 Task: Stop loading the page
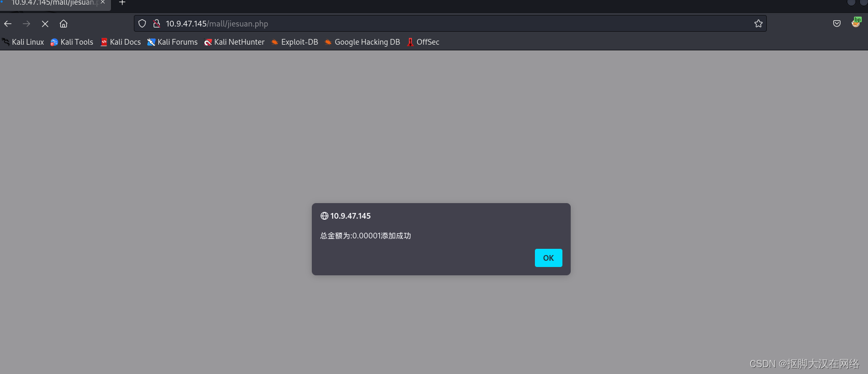[45, 24]
